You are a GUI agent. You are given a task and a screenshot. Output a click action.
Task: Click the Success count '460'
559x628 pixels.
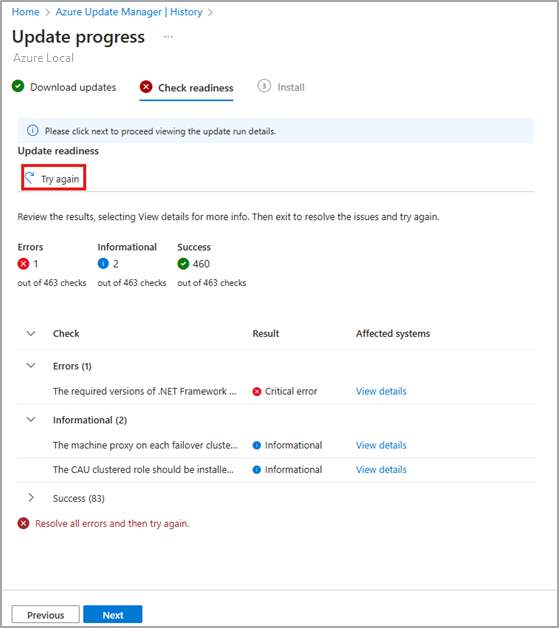[201, 264]
